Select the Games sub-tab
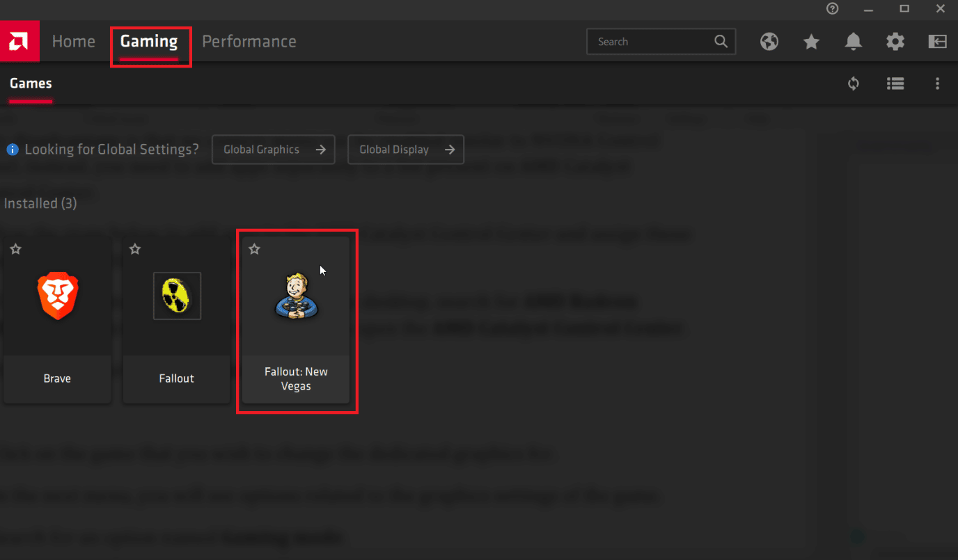This screenshot has width=958, height=560. pos(31,83)
